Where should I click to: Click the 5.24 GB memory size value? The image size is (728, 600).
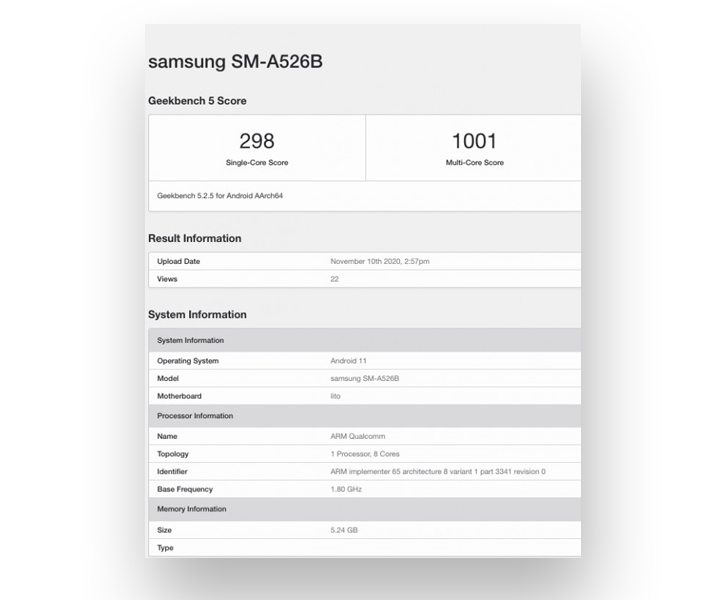pos(344,530)
